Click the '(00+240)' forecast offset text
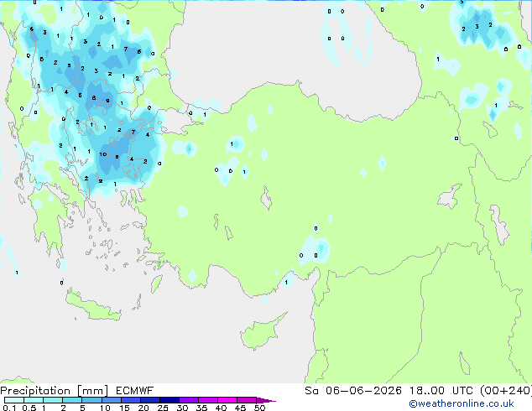532x411 pixels. 506,391
